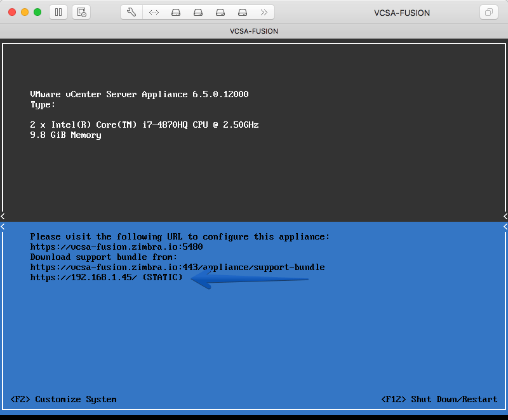This screenshot has height=420, width=508.
Task: Click the hard disk icon beside network icon
Action: (176, 12)
